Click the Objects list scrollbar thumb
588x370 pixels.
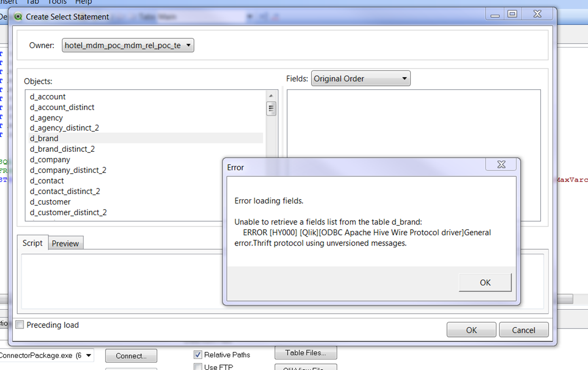click(271, 109)
